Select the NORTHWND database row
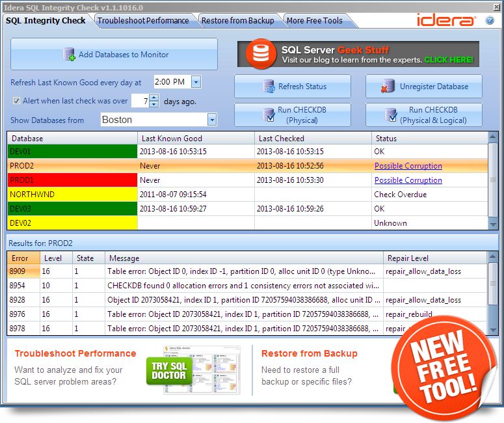 tap(248, 195)
